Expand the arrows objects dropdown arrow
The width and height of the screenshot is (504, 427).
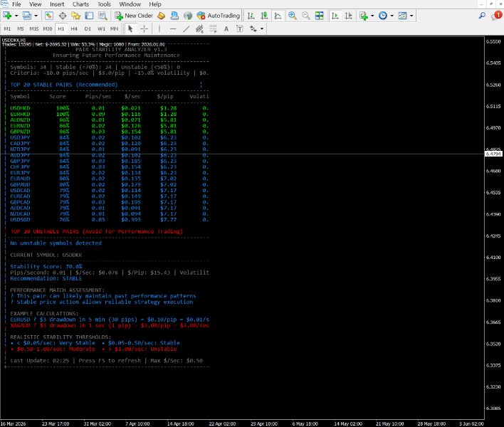coord(262,29)
